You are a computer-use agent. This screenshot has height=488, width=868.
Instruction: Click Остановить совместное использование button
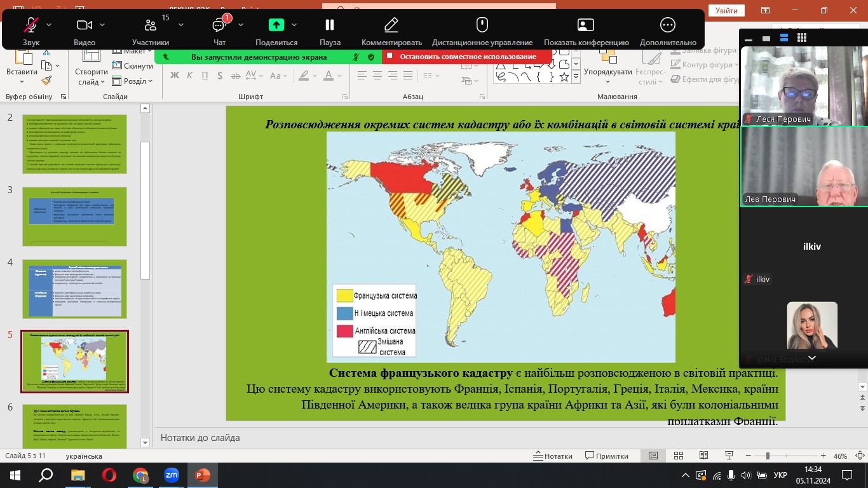coord(467,57)
